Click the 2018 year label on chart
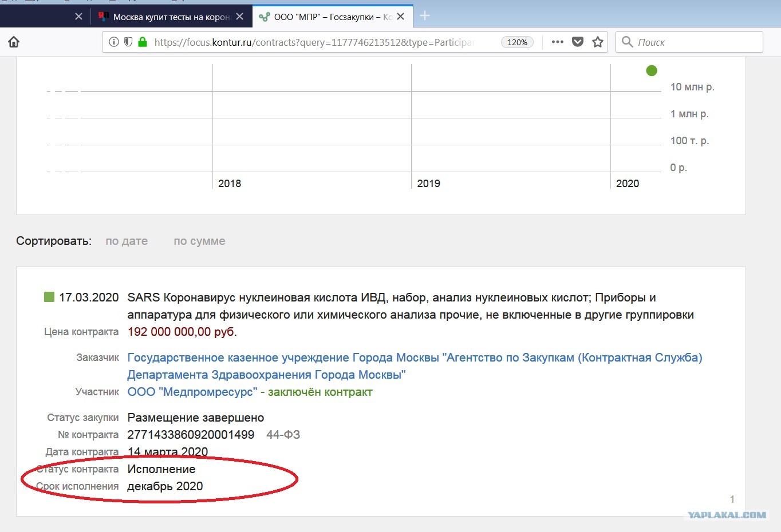 click(230, 183)
